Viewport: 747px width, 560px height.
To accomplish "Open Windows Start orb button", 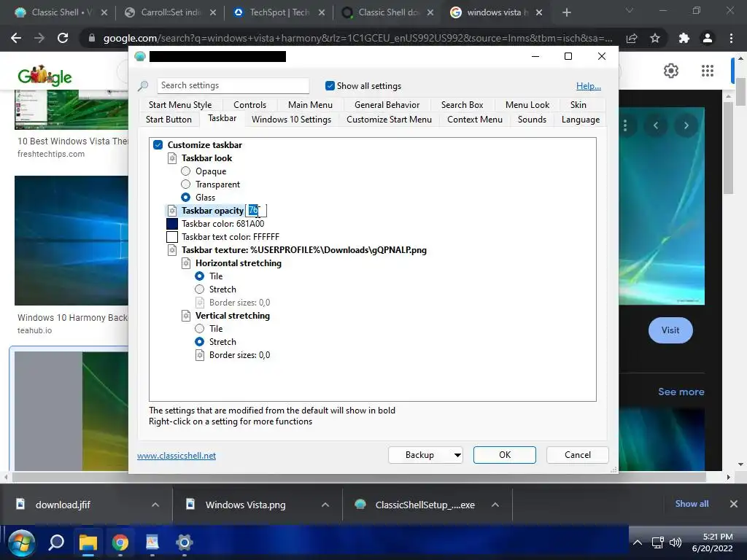I will [x=21, y=542].
